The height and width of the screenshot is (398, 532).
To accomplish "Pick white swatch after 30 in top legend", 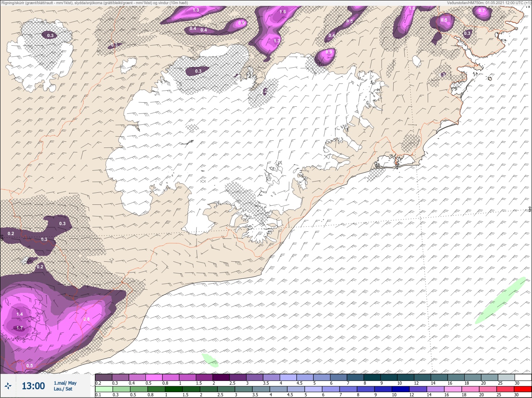I will click(523, 377).
